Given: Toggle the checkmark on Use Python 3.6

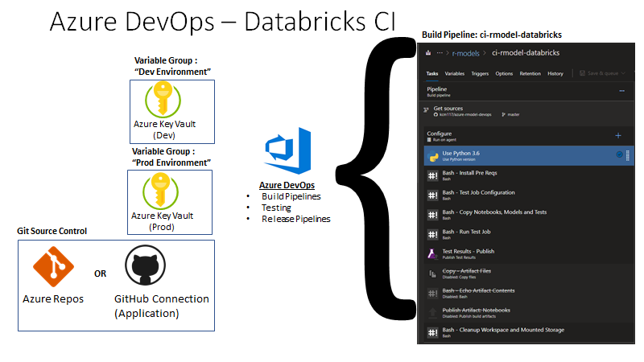Looking at the screenshot, I should click(619, 154).
